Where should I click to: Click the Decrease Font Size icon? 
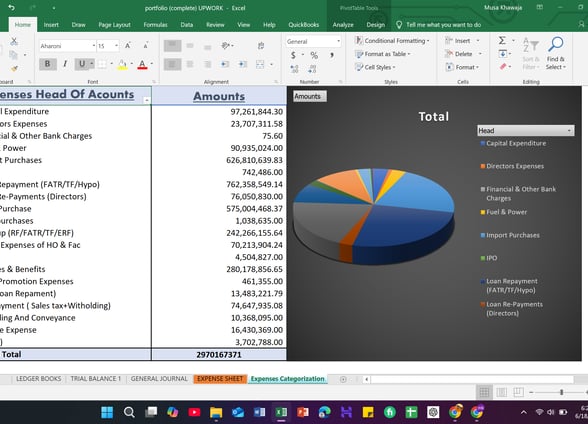[x=146, y=46]
